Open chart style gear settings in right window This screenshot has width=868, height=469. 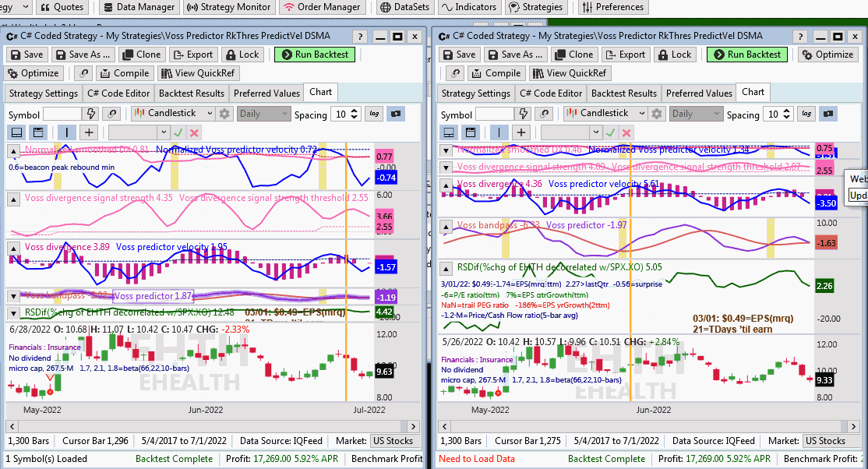click(657, 114)
